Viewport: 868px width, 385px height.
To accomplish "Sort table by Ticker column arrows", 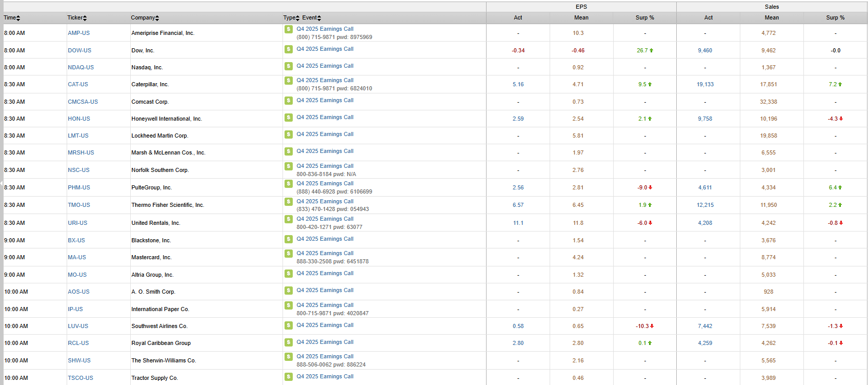I will tap(85, 18).
